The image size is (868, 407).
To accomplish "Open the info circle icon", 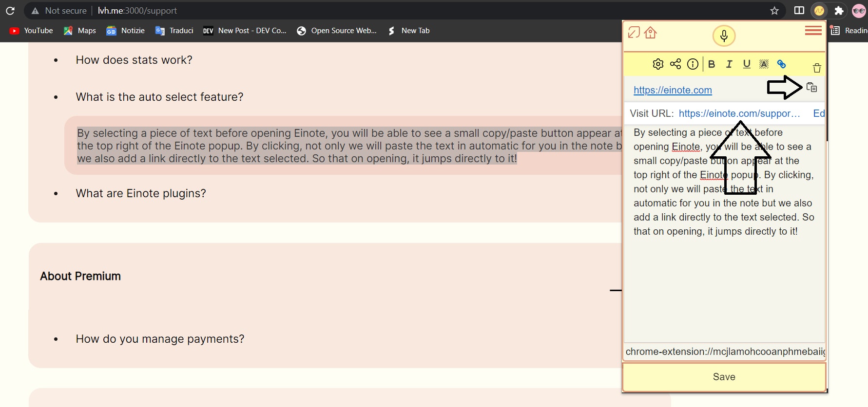I will (693, 64).
